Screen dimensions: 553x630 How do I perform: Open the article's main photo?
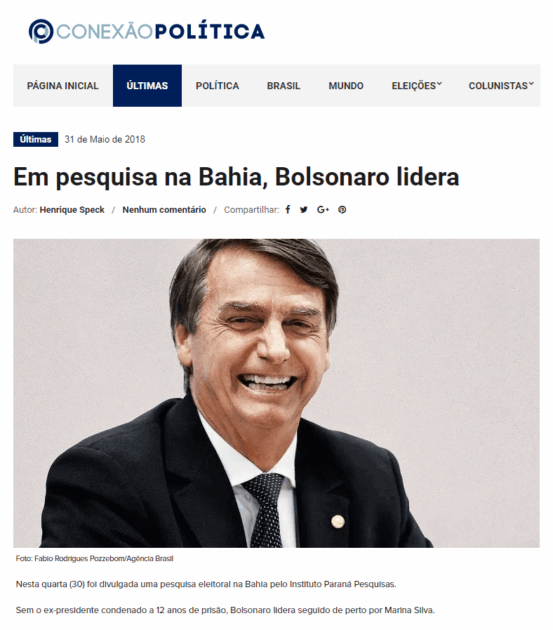coord(276,393)
